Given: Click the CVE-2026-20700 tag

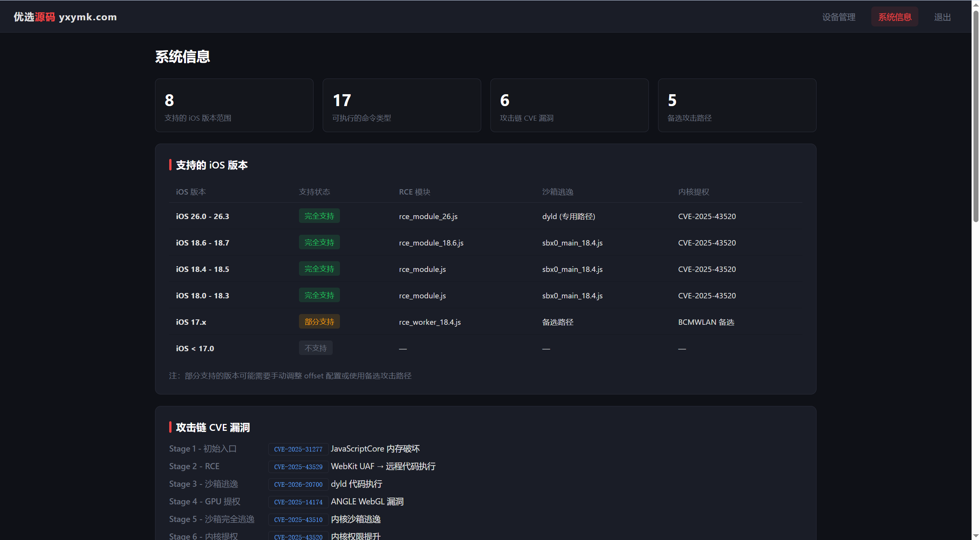Looking at the screenshot, I should coord(298,484).
